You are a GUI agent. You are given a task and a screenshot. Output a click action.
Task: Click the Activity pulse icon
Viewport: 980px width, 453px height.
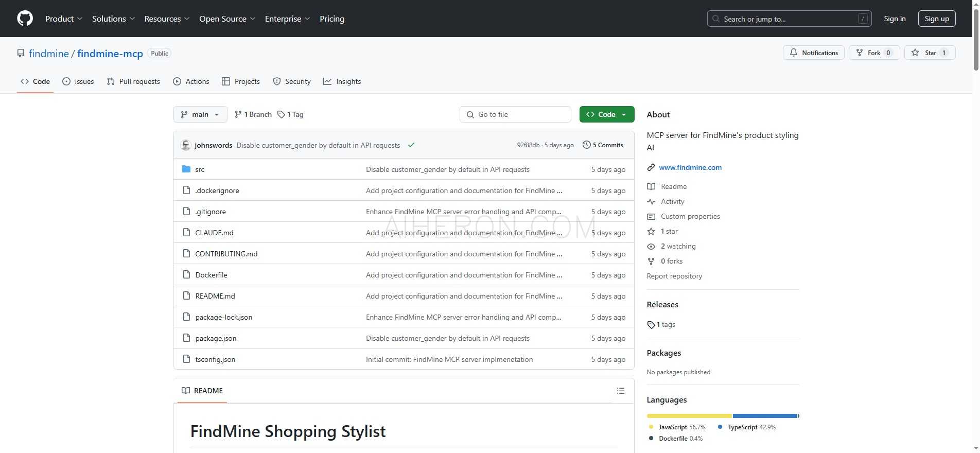(x=651, y=201)
